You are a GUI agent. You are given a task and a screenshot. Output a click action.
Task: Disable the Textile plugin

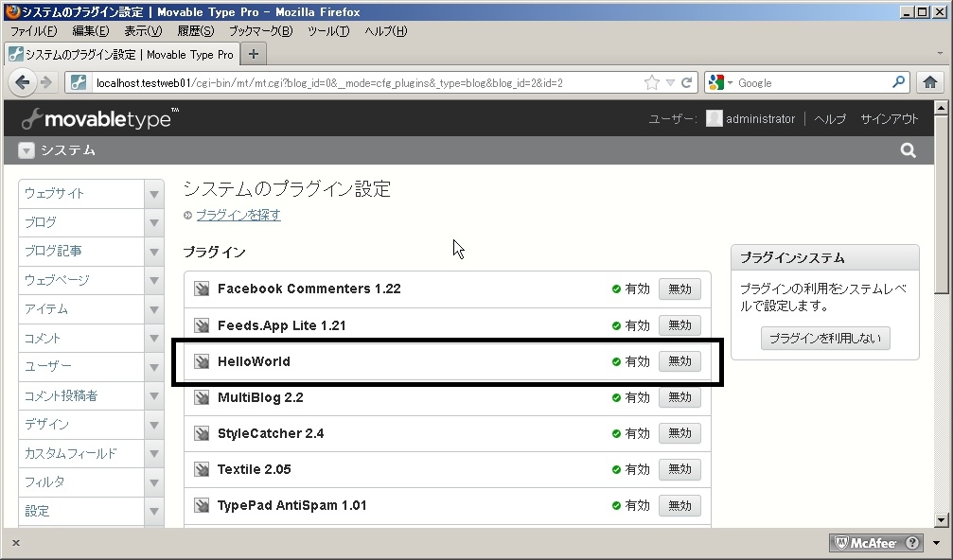pos(679,469)
